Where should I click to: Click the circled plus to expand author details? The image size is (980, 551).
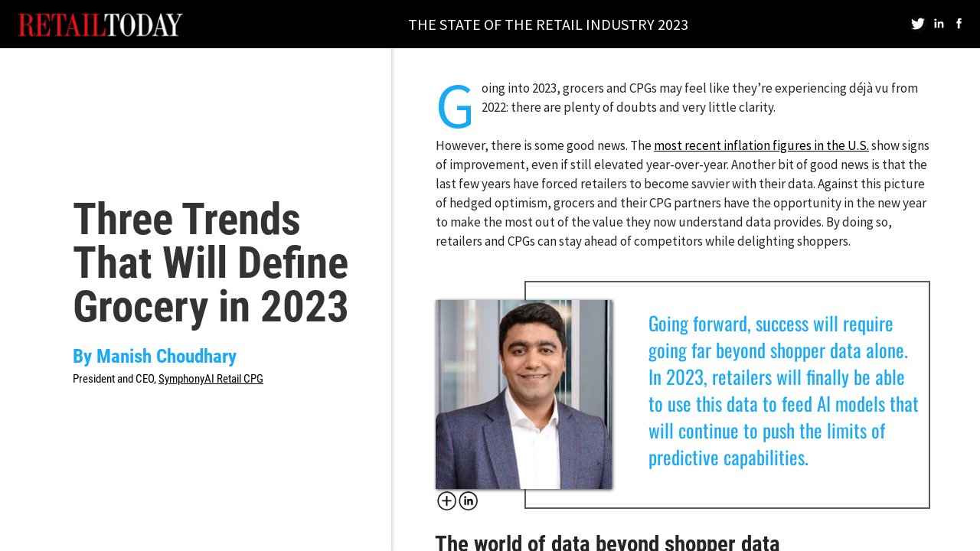pos(446,501)
